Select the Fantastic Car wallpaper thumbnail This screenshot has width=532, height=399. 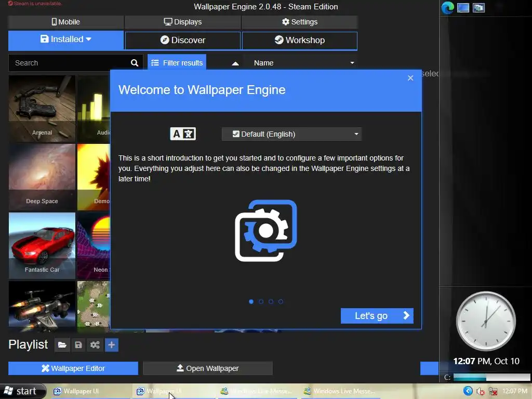click(42, 246)
